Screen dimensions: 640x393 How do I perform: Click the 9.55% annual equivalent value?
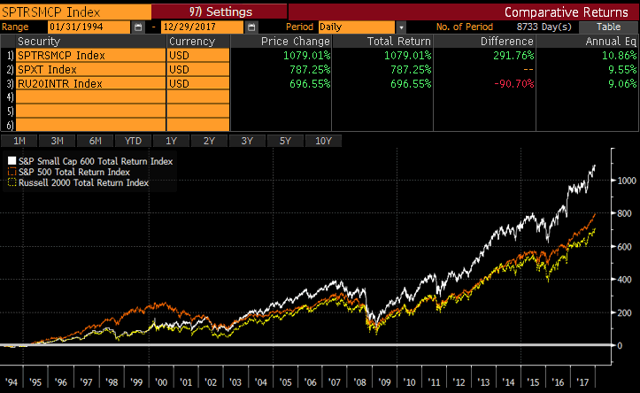click(622, 69)
